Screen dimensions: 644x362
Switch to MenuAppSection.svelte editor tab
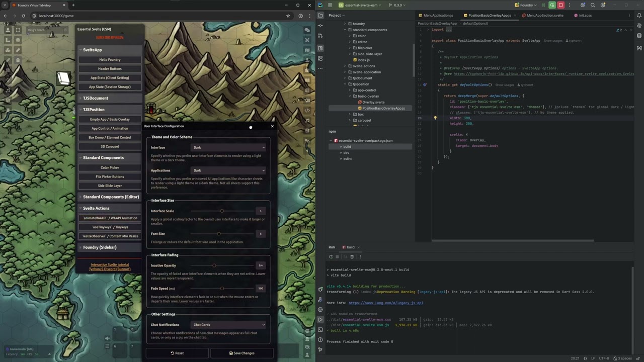click(x=542, y=16)
